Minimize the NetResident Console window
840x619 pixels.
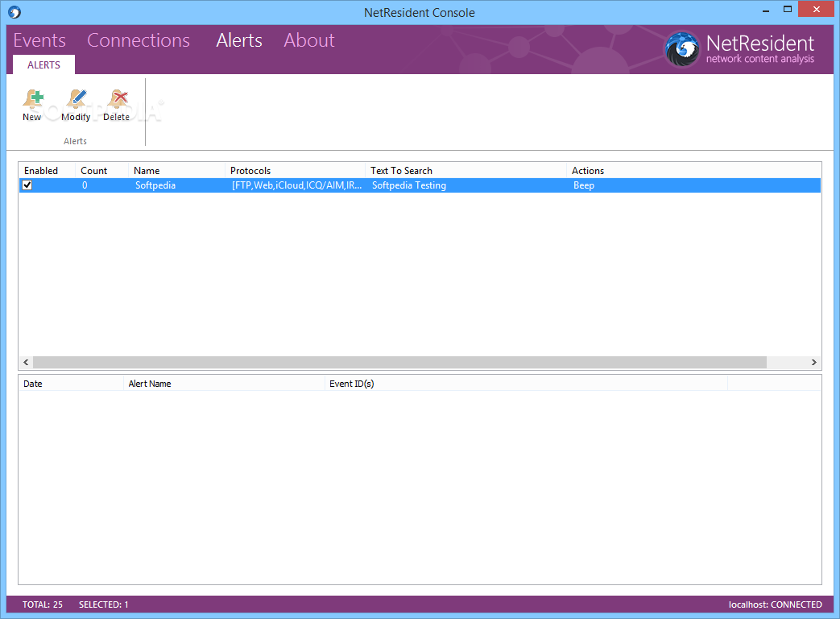tap(766, 10)
